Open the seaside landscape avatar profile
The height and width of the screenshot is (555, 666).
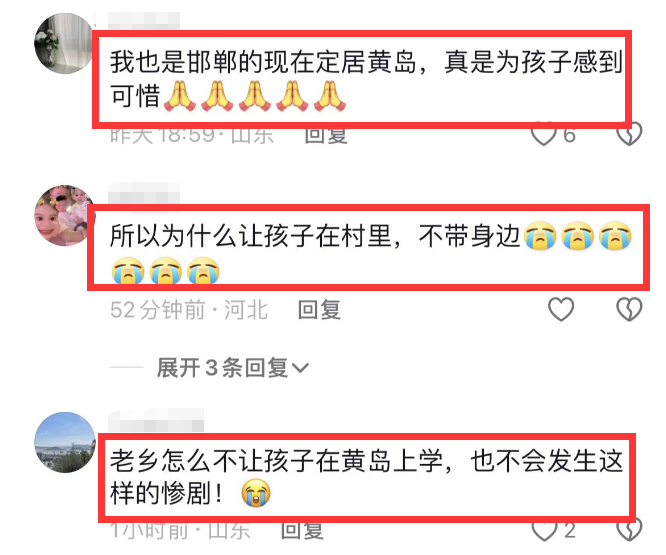pos(65,442)
